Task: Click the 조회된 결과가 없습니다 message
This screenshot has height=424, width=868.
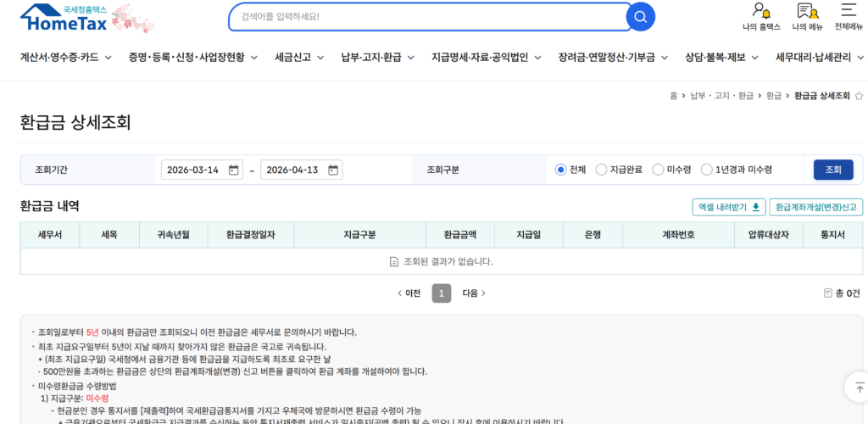Action: click(441, 261)
